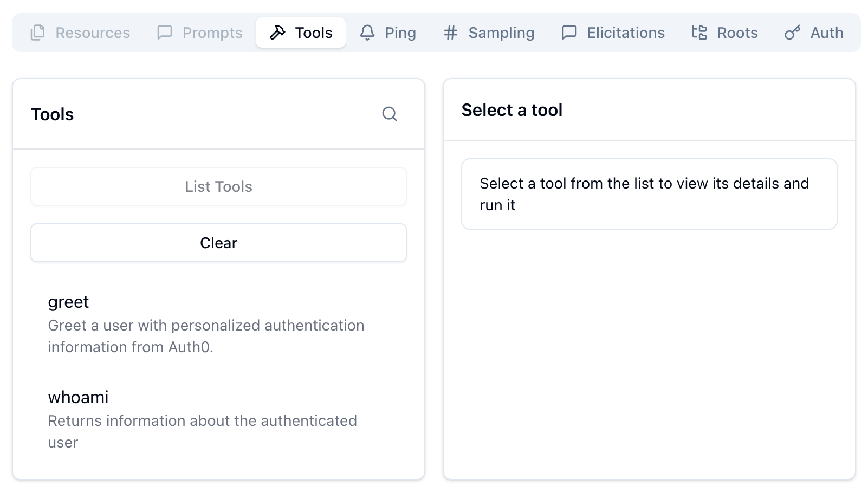The image size is (868, 492).
Task: Click the hash icon for Sampling
Action: point(451,33)
